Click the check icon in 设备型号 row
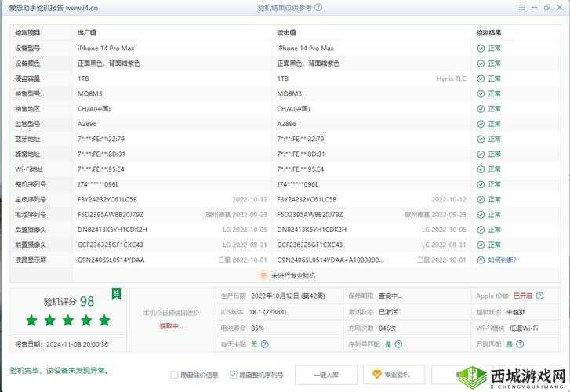 click(481, 49)
